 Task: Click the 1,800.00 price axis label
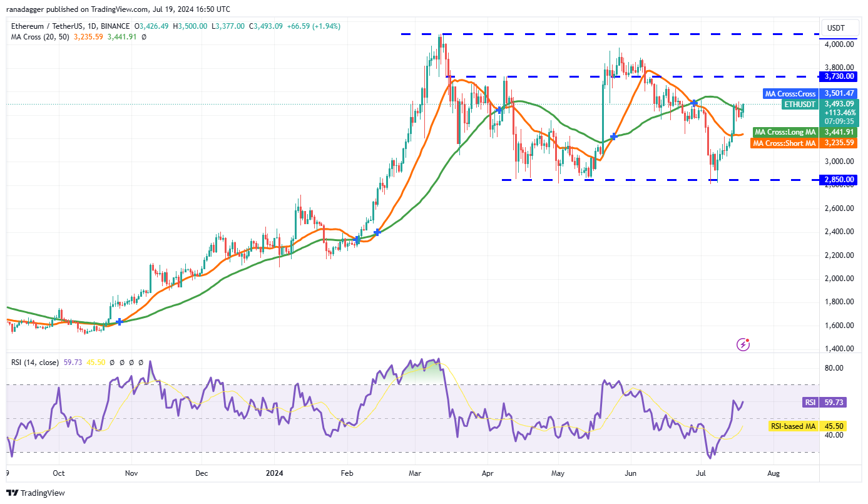(x=840, y=302)
